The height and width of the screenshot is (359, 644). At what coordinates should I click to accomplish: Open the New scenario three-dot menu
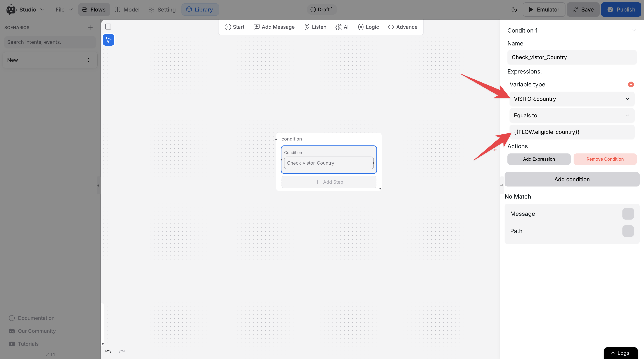[89, 60]
